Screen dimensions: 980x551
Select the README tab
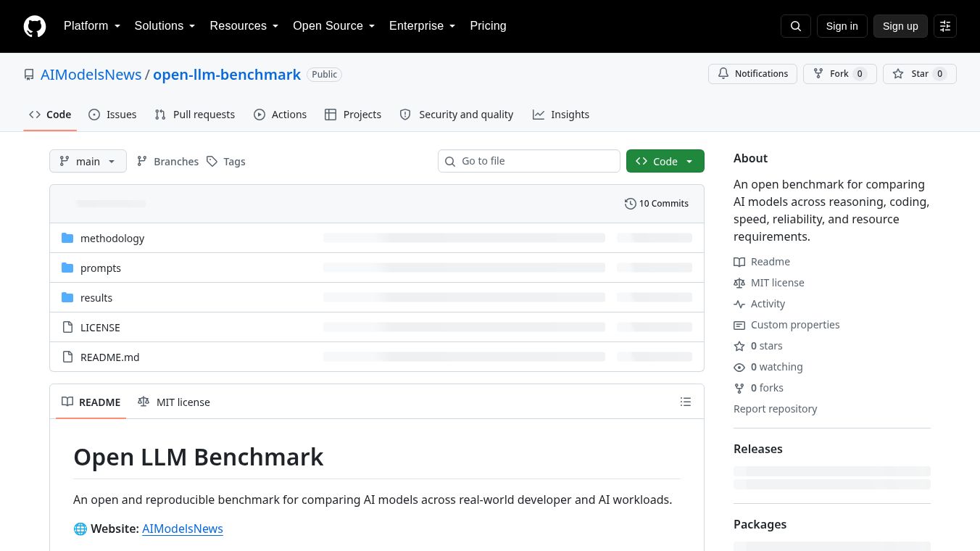click(x=91, y=402)
